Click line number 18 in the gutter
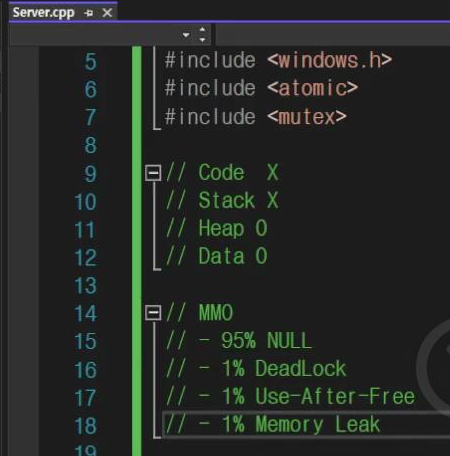The height and width of the screenshot is (456, 450). click(86, 426)
